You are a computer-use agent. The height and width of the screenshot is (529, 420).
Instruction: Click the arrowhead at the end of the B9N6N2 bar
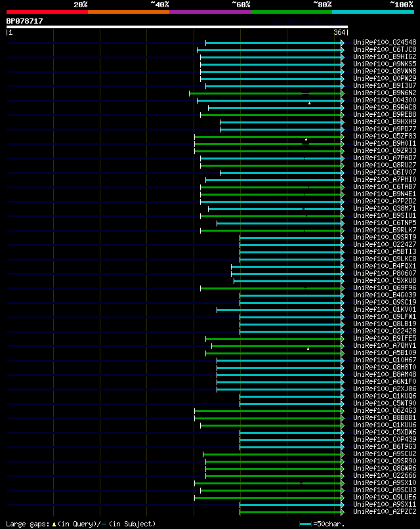coord(343,93)
